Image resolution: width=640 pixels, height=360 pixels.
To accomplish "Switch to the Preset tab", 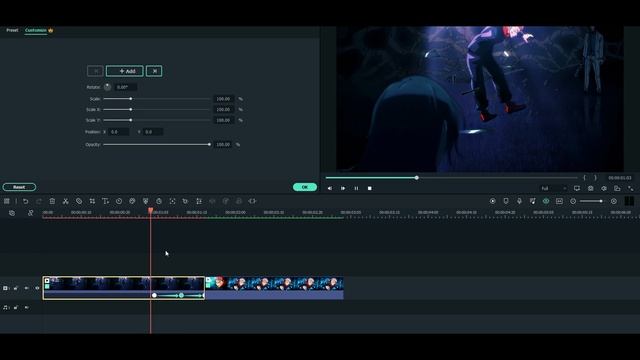I will tap(12, 30).
